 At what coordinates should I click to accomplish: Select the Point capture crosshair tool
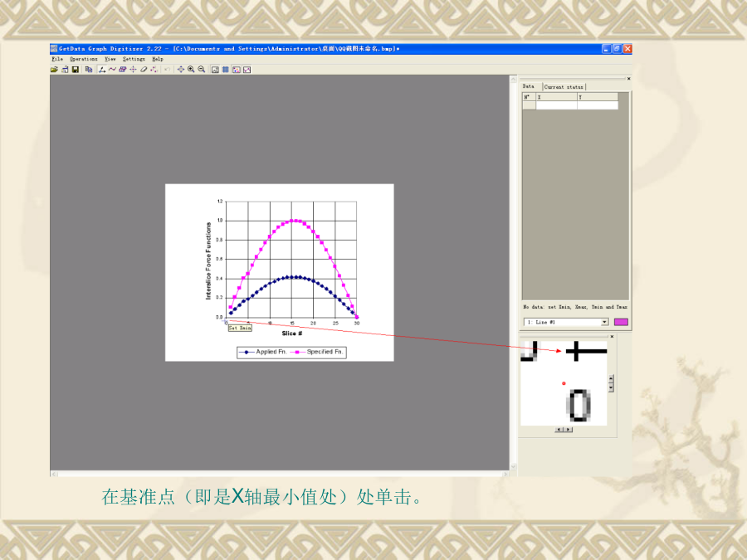133,70
